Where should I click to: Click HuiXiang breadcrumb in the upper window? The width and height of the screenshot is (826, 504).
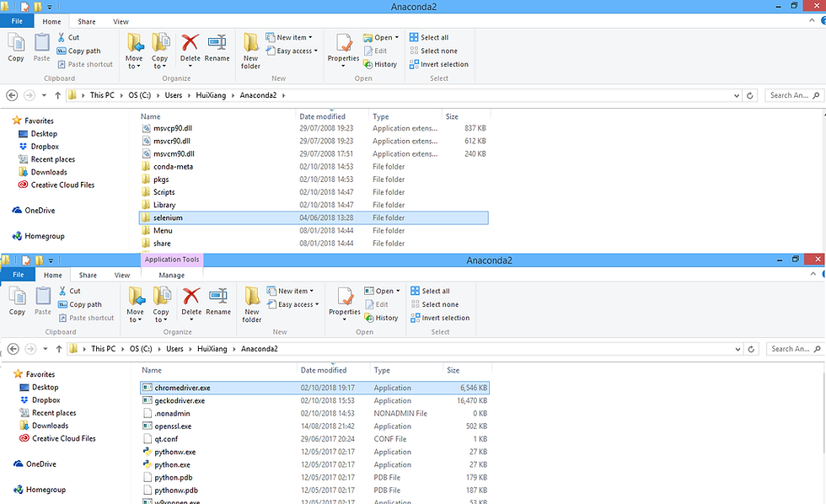[211, 95]
